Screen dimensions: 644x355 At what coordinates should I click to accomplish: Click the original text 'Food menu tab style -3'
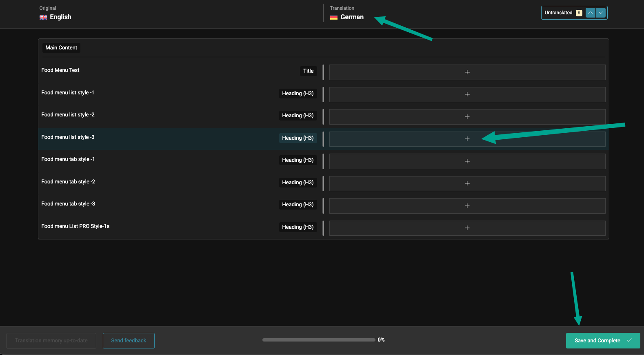pyautogui.click(x=68, y=204)
